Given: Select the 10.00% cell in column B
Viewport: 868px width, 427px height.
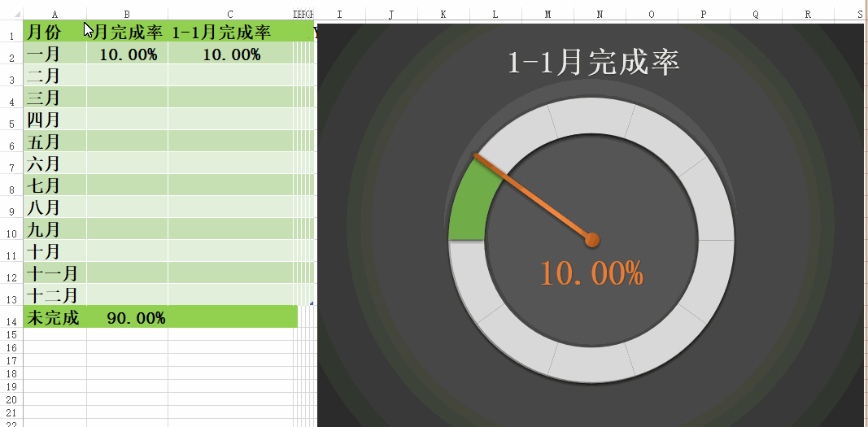Looking at the screenshot, I should click(x=128, y=54).
